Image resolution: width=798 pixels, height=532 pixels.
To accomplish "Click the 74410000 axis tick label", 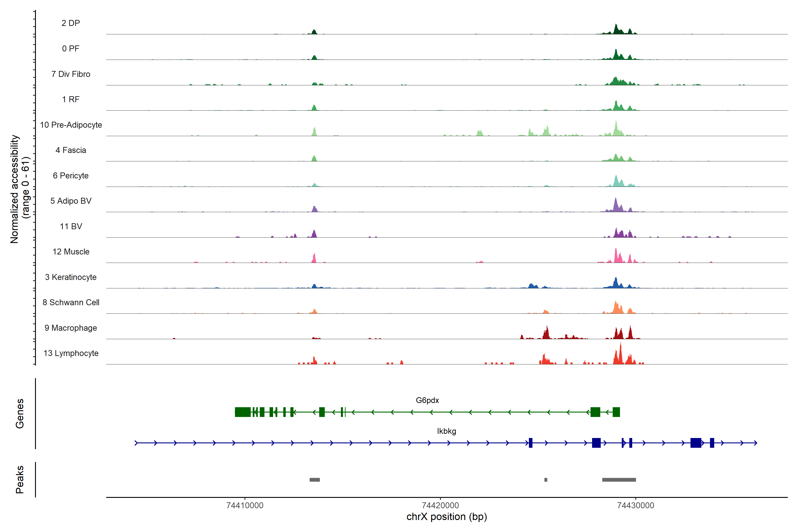I will pyautogui.click(x=245, y=506).
